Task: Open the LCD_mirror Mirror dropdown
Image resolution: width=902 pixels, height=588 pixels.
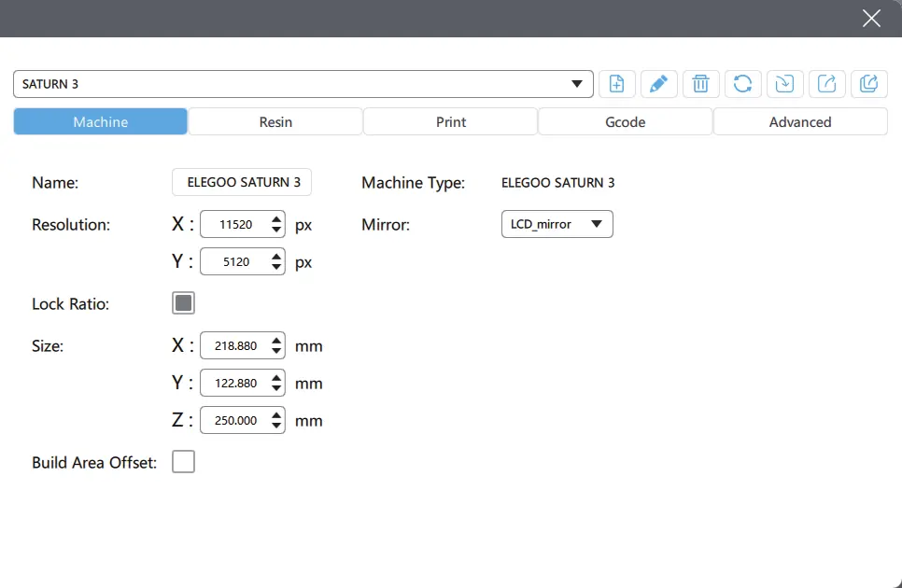Action: click(x=557, y=224)
